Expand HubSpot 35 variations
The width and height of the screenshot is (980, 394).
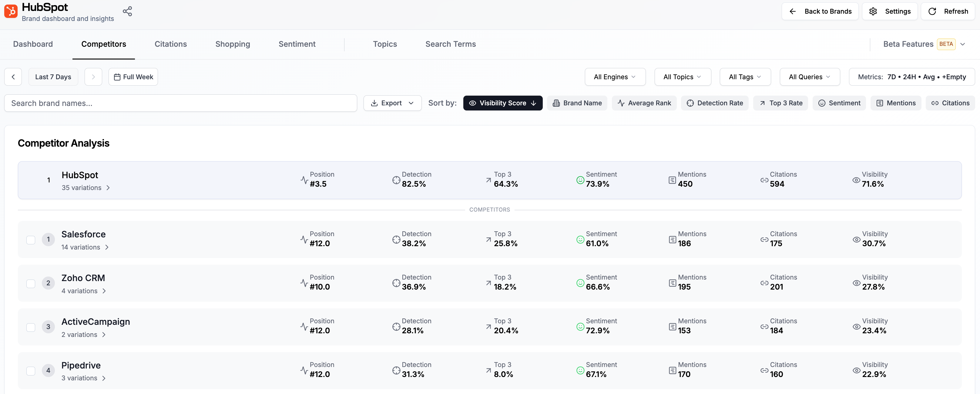(x=86, y=188)
